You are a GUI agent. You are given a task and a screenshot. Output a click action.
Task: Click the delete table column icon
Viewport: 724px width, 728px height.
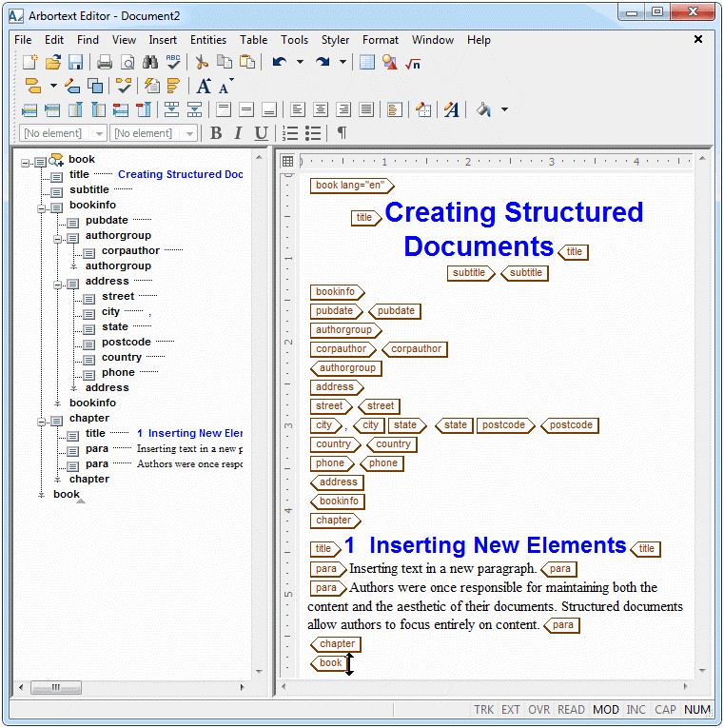tap(144, 110)
